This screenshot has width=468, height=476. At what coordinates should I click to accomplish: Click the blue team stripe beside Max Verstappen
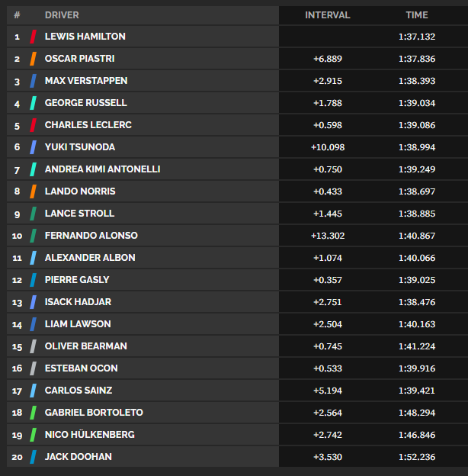pos(34,81)
